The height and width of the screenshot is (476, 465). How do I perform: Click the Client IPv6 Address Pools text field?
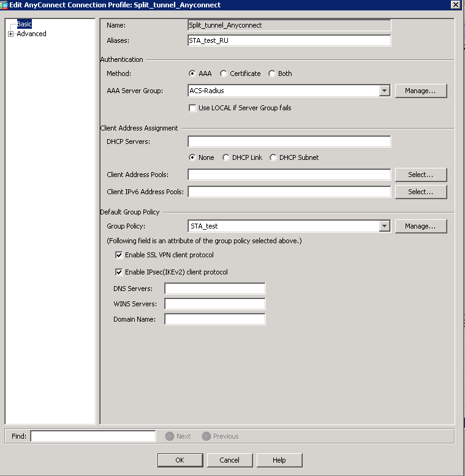click(289, 192)
